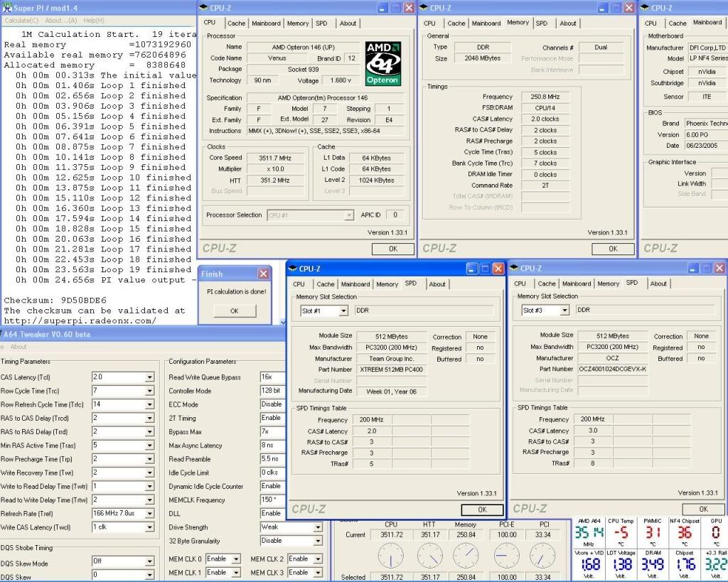Viewport: 728px width, 582px height.
Task: Click the CPU-Z icon in the Slot #3 SPD window title bar
Action: tap(513, 268)
